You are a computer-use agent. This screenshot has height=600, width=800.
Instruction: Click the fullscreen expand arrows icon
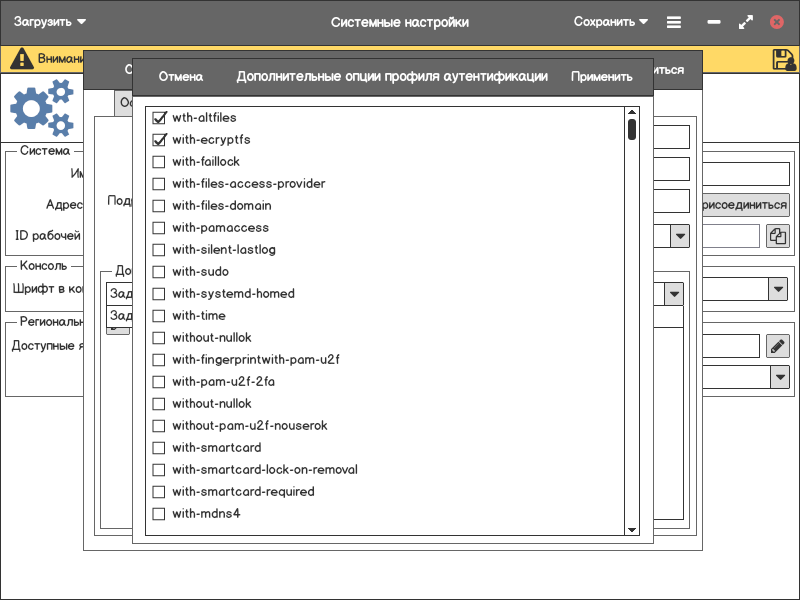[x=745, y=22]
